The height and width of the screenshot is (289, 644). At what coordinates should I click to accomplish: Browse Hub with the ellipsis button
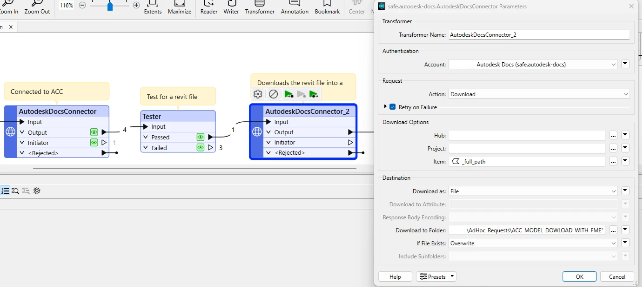[613, 136]
